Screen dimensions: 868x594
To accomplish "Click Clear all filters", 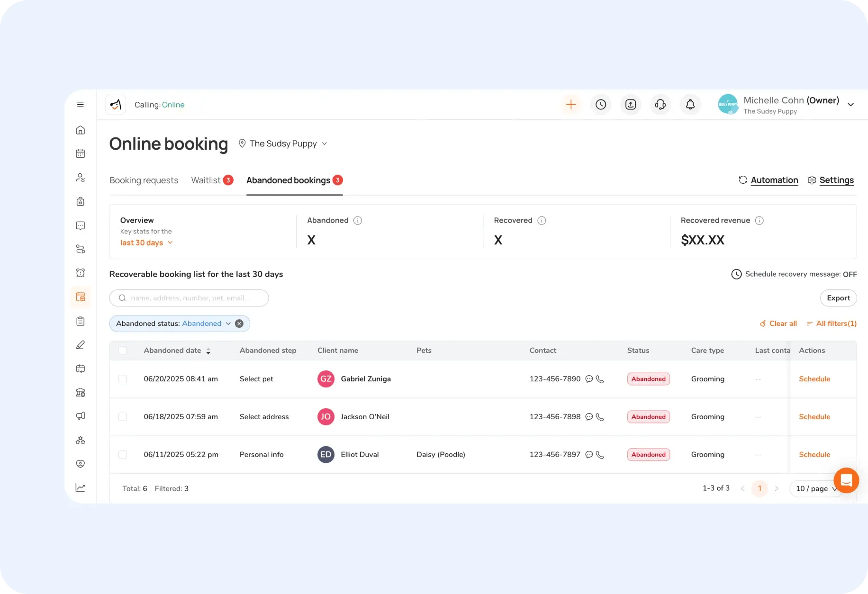I will 778,324.
